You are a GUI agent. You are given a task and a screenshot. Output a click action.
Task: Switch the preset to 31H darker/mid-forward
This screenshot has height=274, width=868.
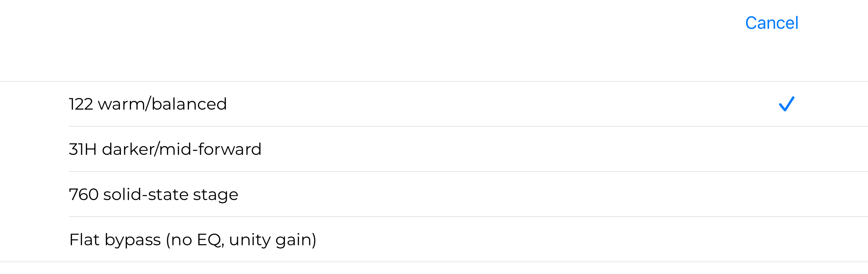pos(434,149)
